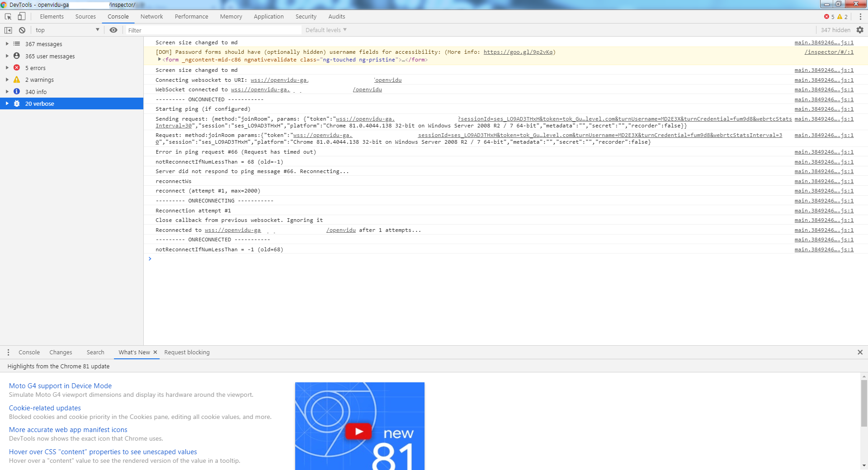Screen dimensions: 868x470
Task: Open the Console settings gear
Action: tap(860, 30)
